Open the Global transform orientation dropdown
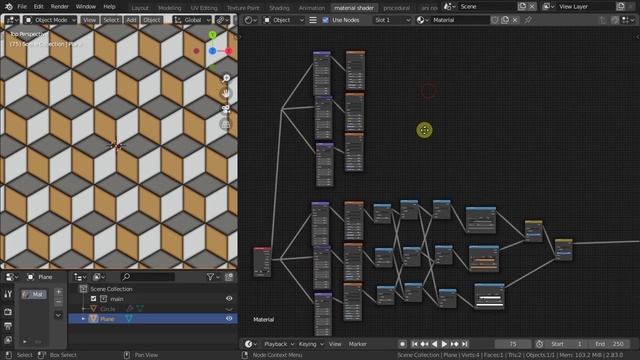Viewport: 640px width, 360px height. click(192, 20)
